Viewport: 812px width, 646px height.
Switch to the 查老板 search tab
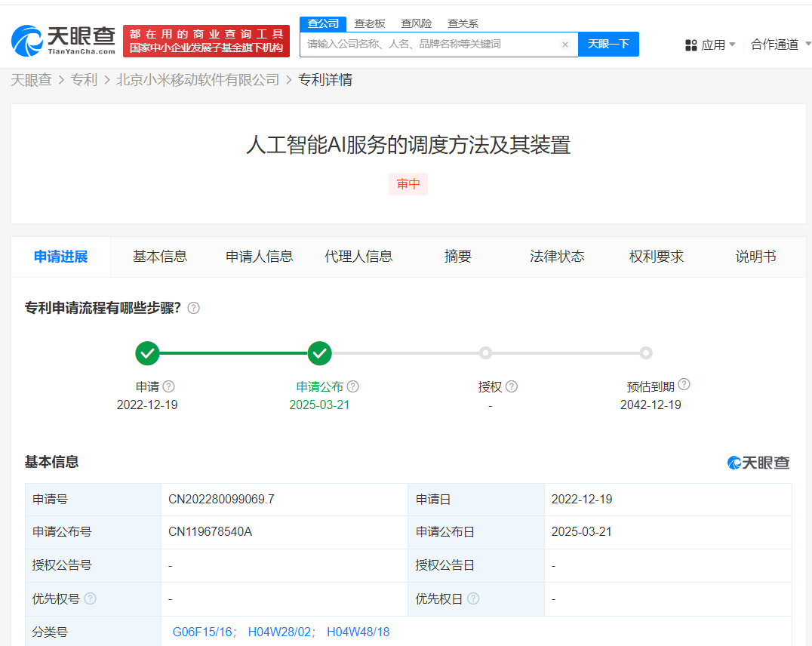point(370,23)
